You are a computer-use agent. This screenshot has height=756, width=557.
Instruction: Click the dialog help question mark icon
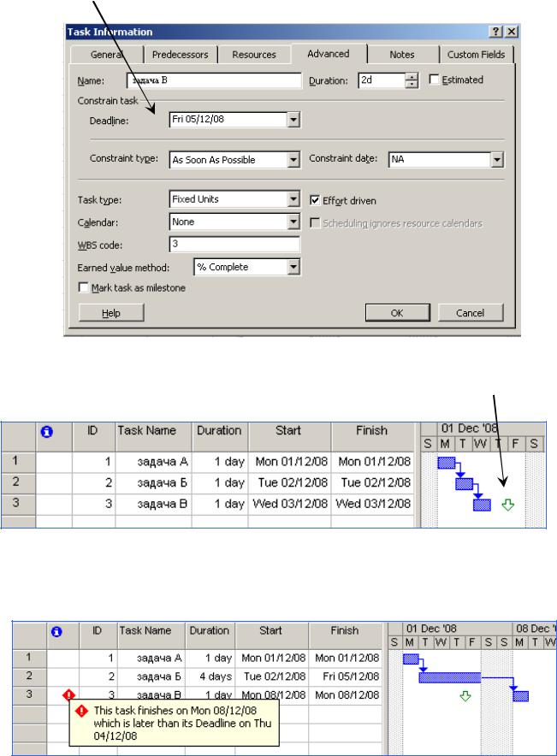(495, 32)
